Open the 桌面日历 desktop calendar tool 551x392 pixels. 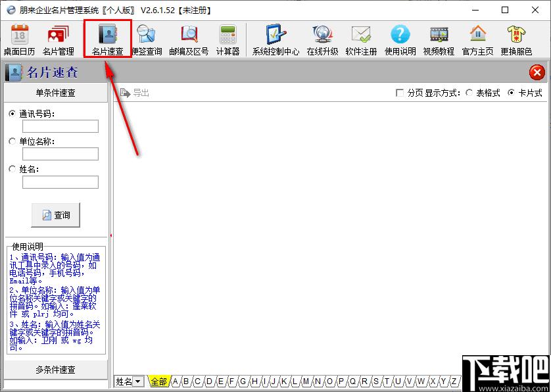point(19,39)
